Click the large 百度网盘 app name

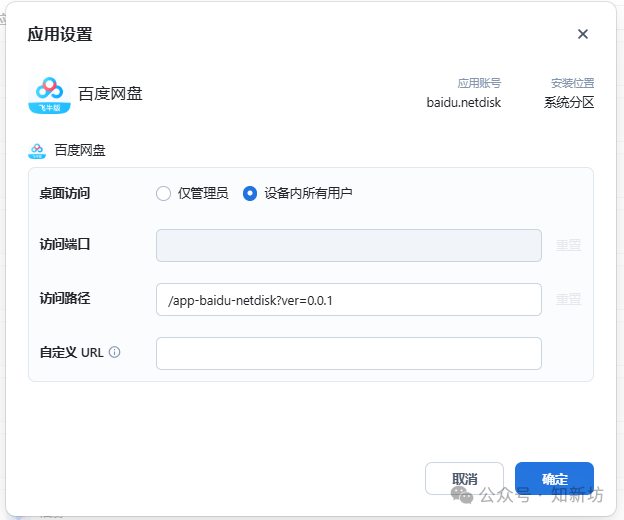[110, 94]
